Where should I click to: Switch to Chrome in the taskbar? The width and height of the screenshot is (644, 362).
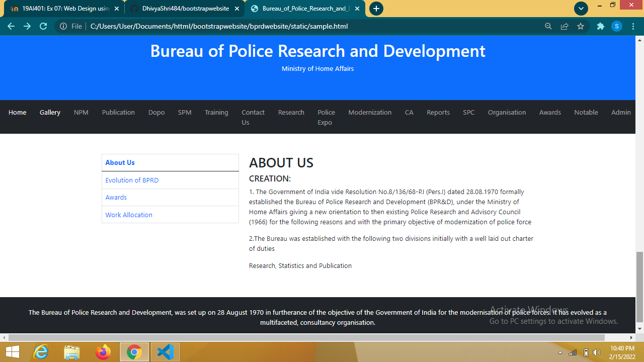coord(134,352)
